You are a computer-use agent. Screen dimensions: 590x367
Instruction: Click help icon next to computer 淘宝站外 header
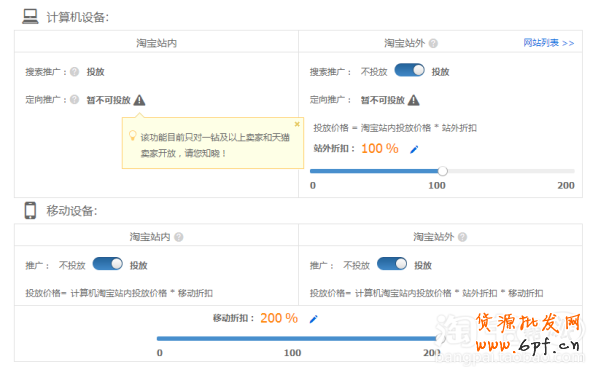tap(433, 43)
